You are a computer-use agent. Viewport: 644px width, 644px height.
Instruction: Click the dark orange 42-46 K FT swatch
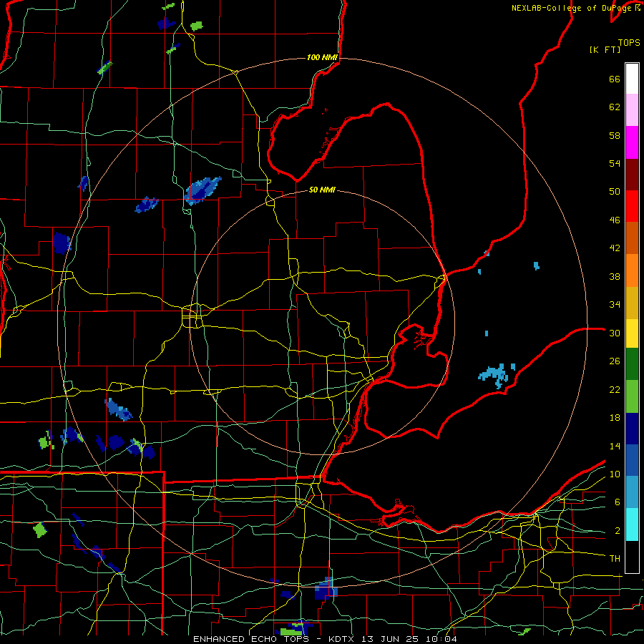click(632, 238)
